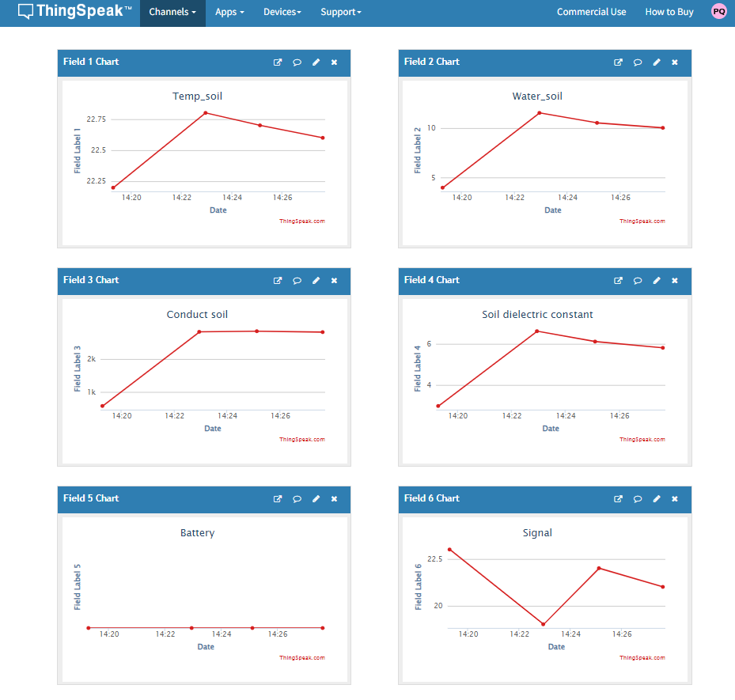Click the peak data point on Signal chart
The width and height of the screenshot is (735, 700).
coord(449,550)
